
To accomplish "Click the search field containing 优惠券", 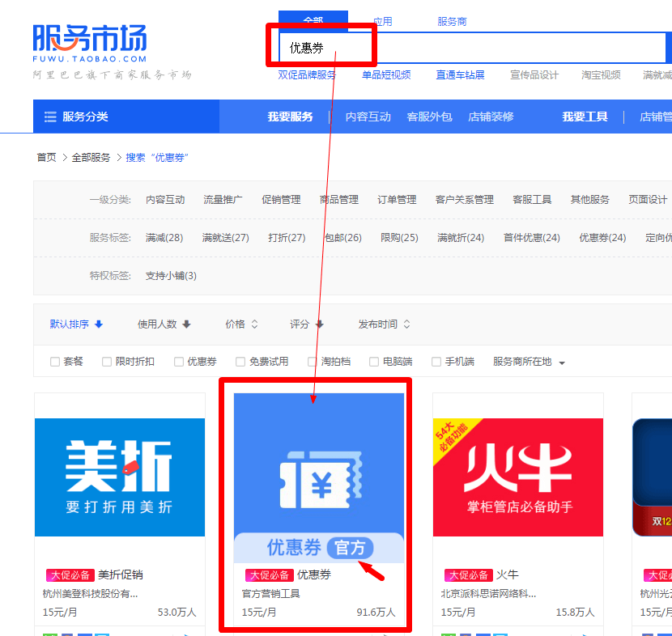I will tap(472, 48).
